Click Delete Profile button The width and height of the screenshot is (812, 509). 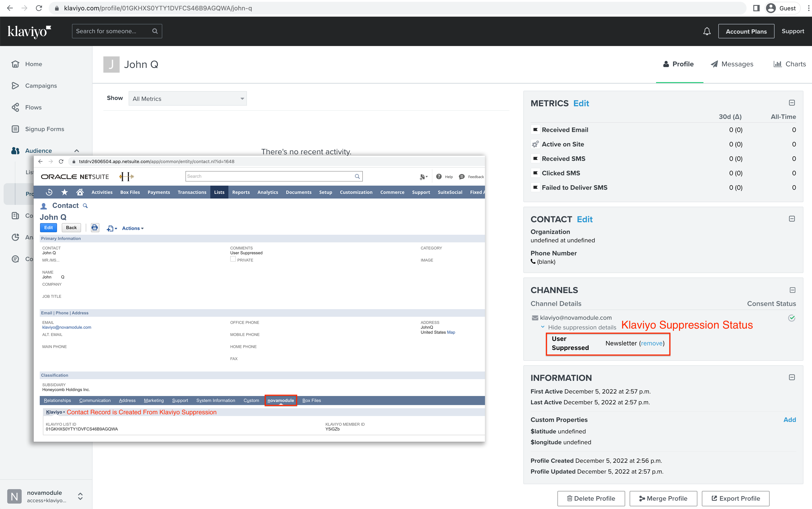(591, 498)
